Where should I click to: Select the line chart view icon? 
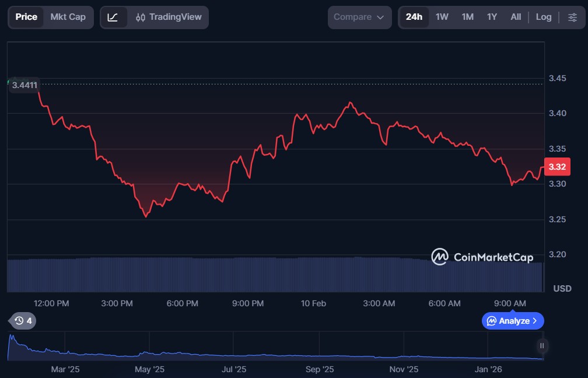(113, 17)
